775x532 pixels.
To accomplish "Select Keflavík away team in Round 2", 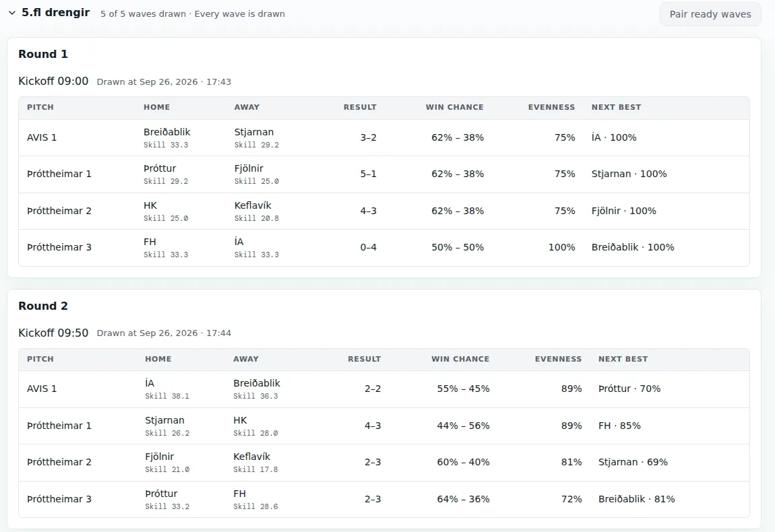I will point(251,457).
